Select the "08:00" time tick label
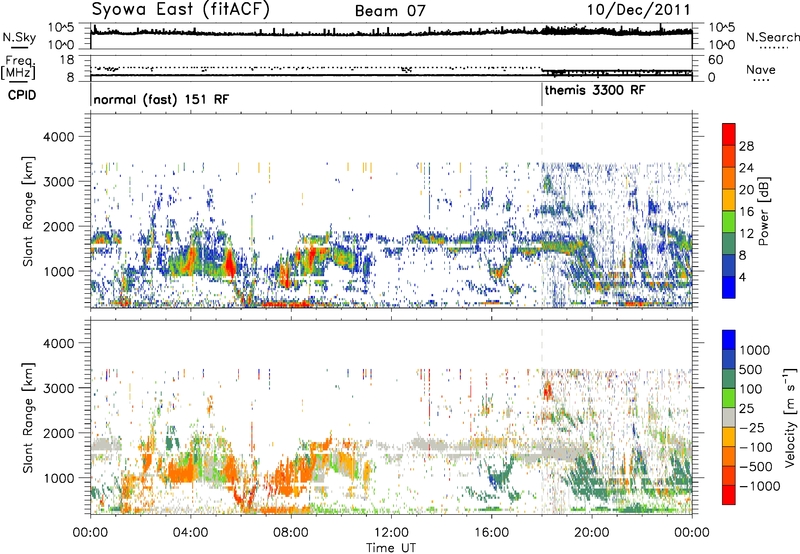Screen dimensions: 800x554 (x=290, y=533)
